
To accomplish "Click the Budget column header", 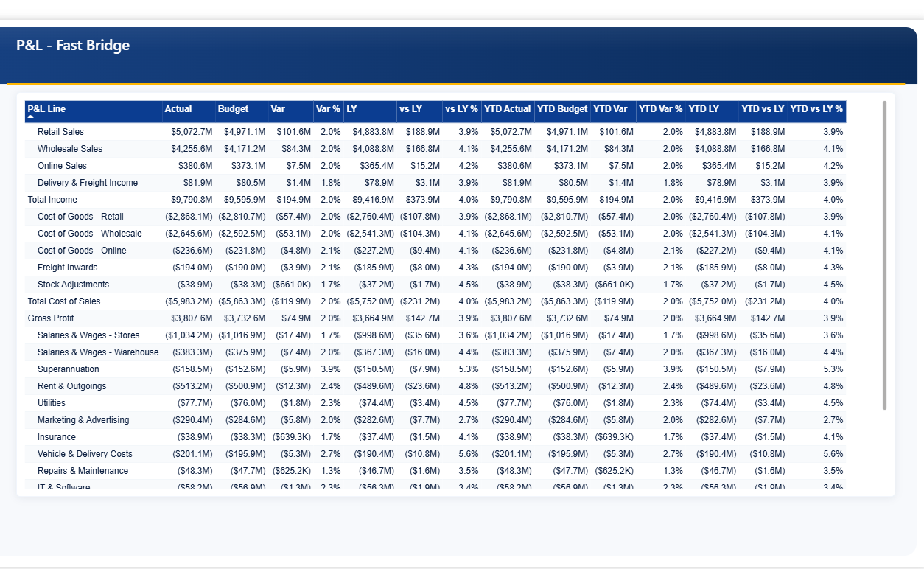I will (x=242, y=111).
